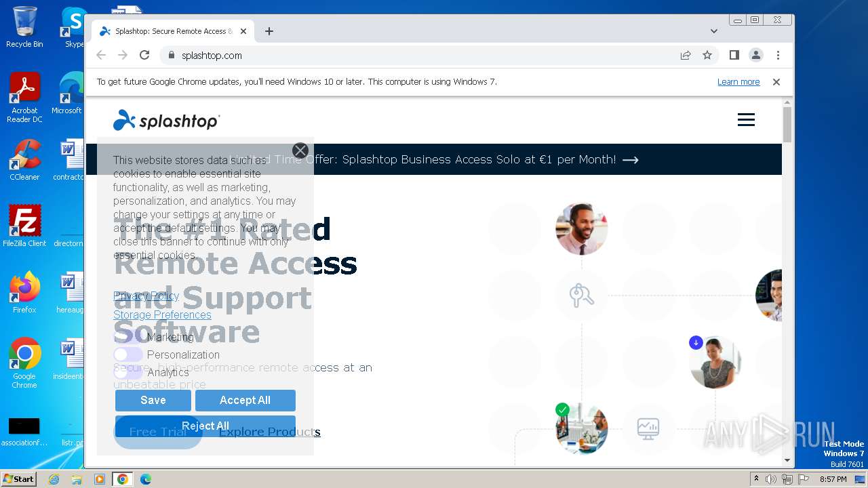
Task: Show hidden system tray icons
Action: point(757,479)
